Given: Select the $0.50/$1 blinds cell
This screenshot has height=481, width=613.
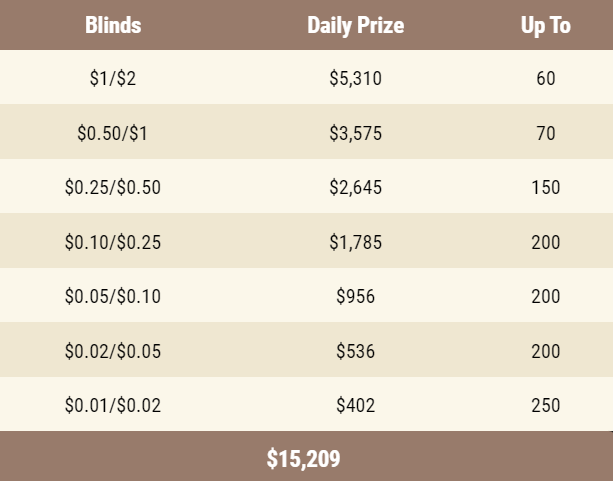Looking at the screenshot, I should point(113,133).
